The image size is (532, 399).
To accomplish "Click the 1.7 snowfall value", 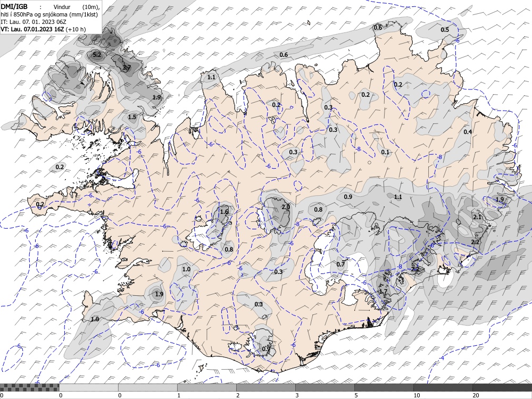I will click(x=383, y=292).
